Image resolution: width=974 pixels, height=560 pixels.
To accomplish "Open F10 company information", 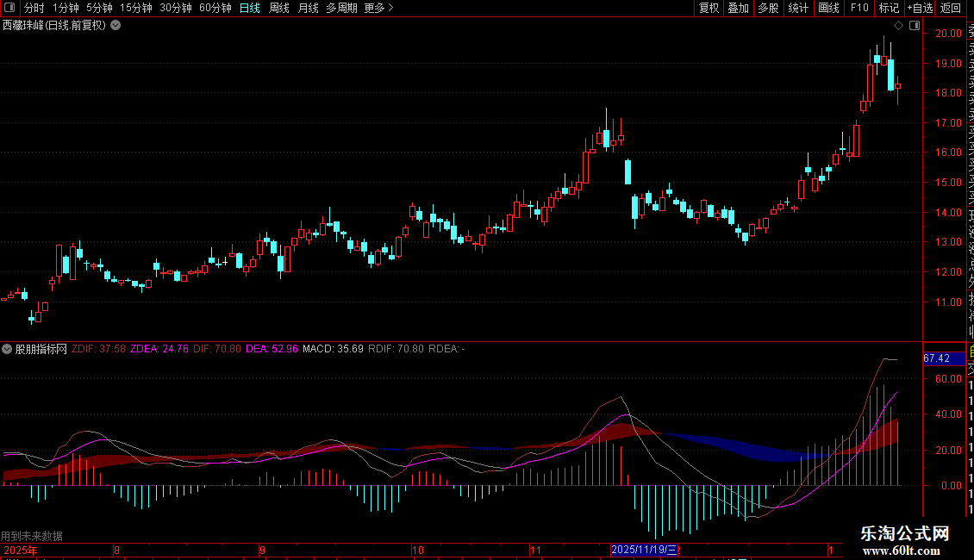I will click(859, 8).
